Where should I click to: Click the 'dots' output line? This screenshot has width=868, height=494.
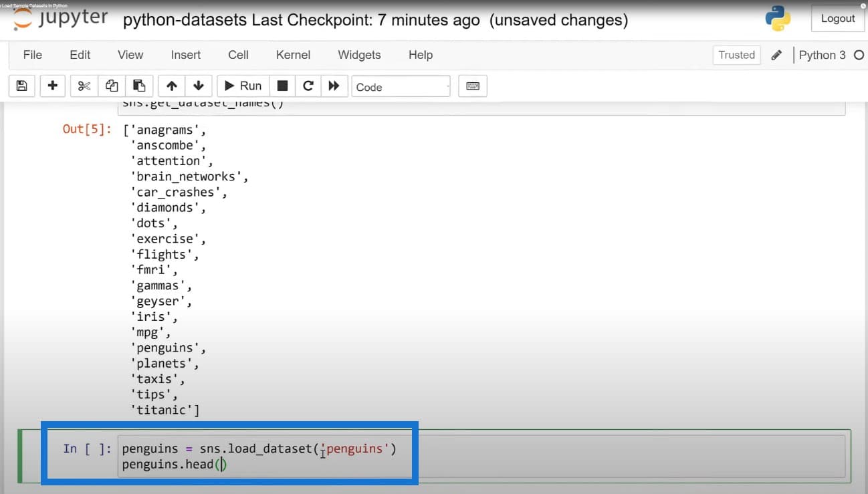154,223
